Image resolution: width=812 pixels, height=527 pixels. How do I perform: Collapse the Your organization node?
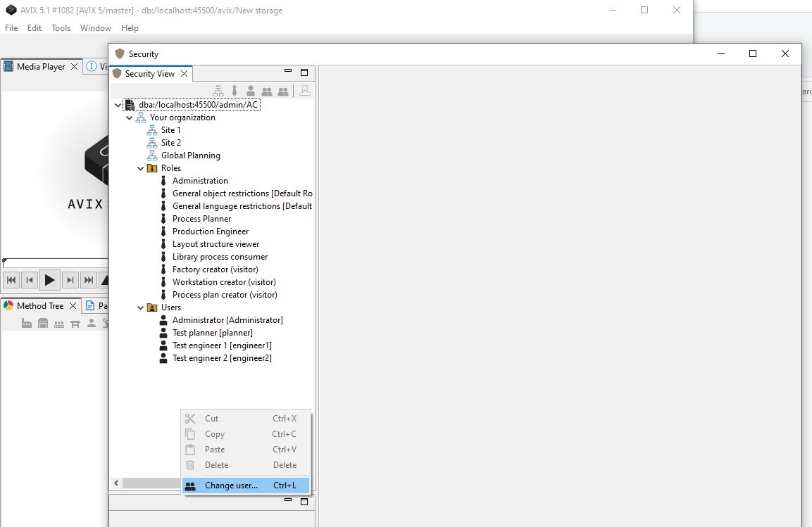(130, 118)
